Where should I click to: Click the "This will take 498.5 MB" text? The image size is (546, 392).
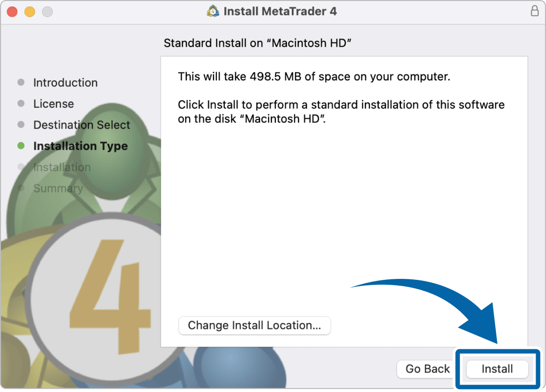tap(314, 76)
